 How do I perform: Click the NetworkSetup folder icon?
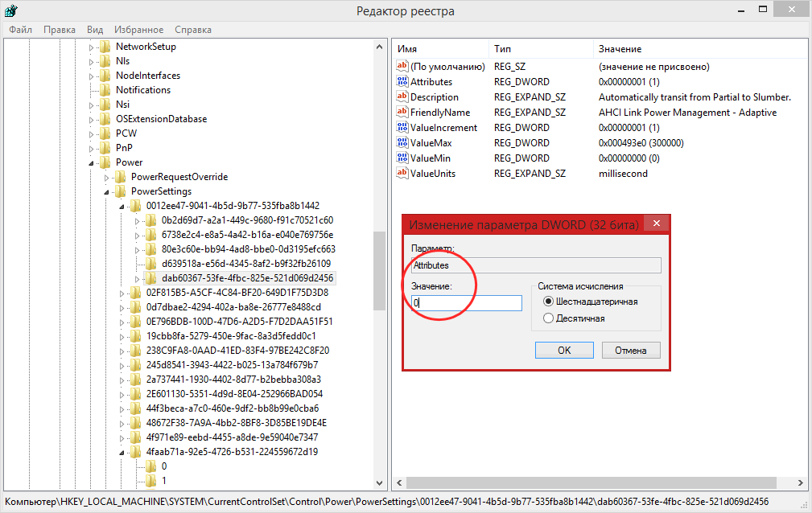coord(105,47)
